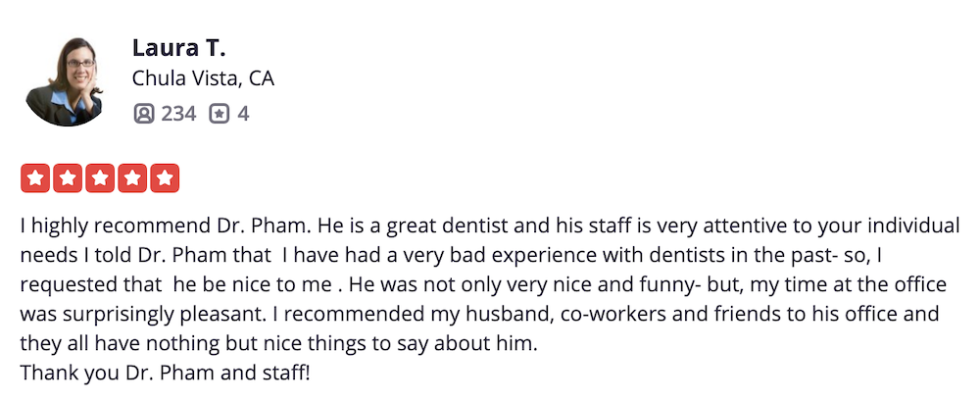The image size is (980, 402).
Task: Click the review count 4
Action: (243, 114)
